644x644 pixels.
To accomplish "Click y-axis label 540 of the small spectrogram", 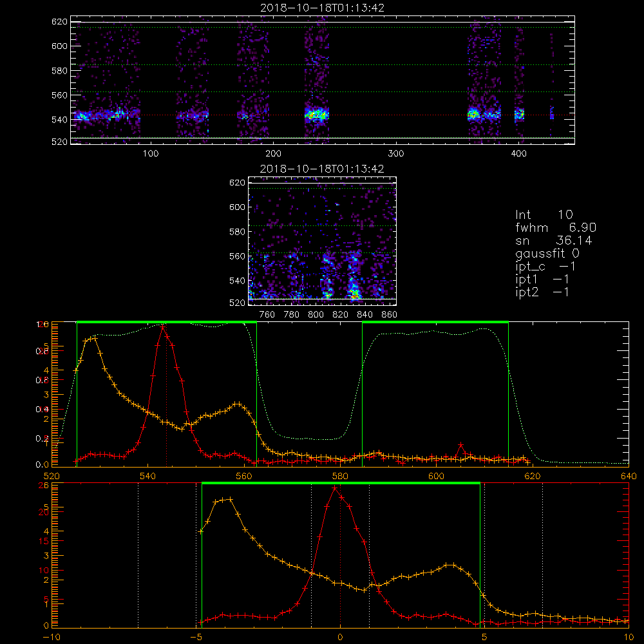I will click(237, 281).
